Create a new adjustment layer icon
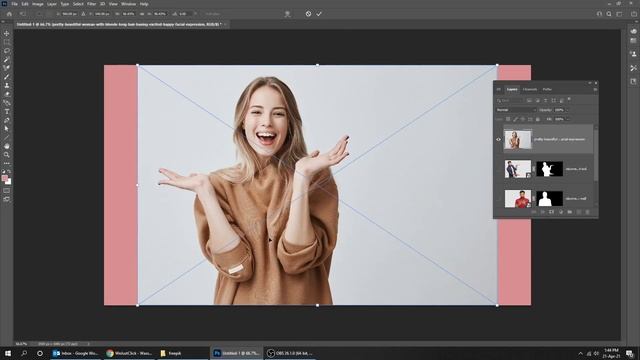 560,212
